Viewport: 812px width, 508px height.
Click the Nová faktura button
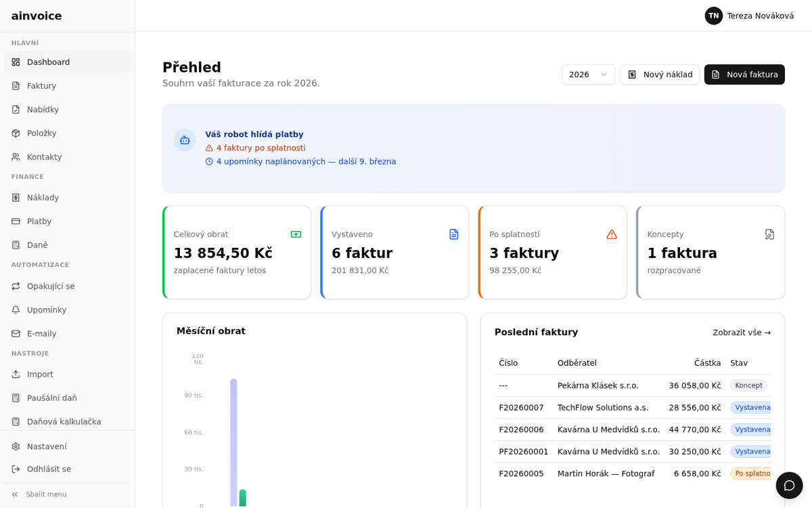[744, 75]
